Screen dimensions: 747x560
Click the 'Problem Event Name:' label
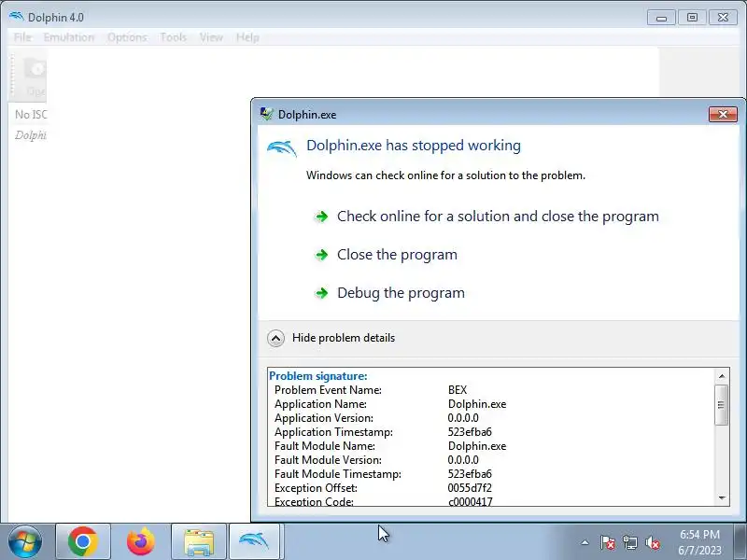329,390
